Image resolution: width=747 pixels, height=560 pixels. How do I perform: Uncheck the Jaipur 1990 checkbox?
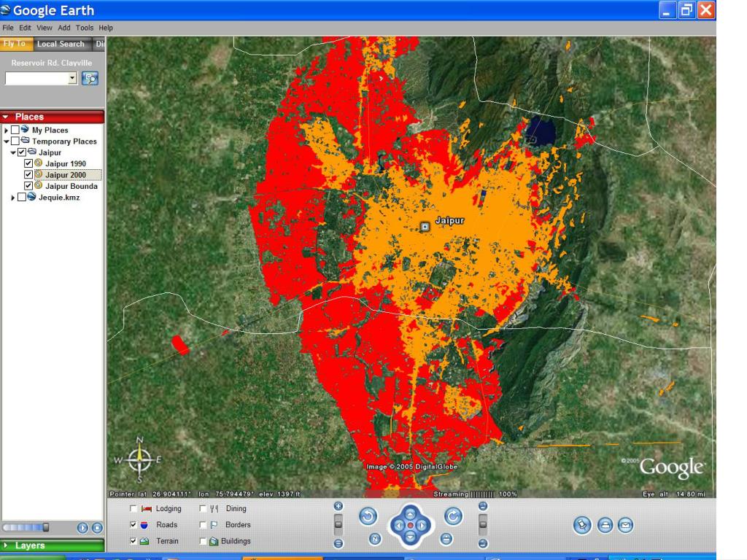tap(28, 163)
